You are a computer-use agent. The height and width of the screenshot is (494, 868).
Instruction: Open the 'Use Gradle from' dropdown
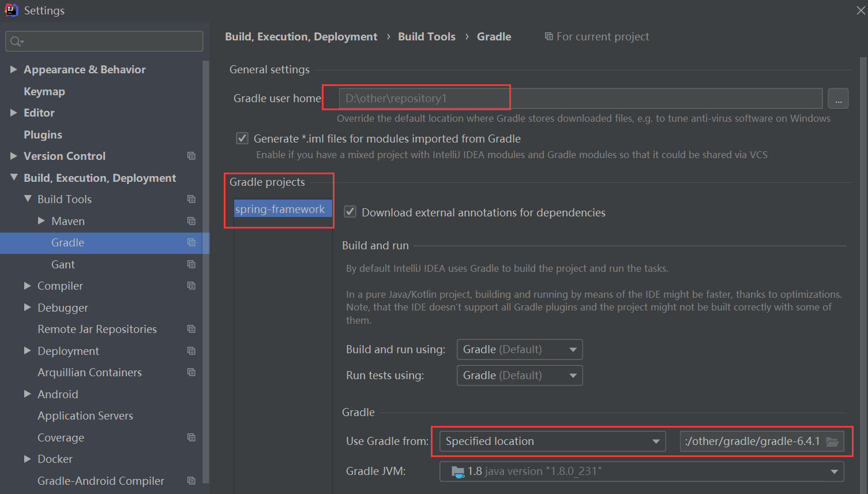553,441
